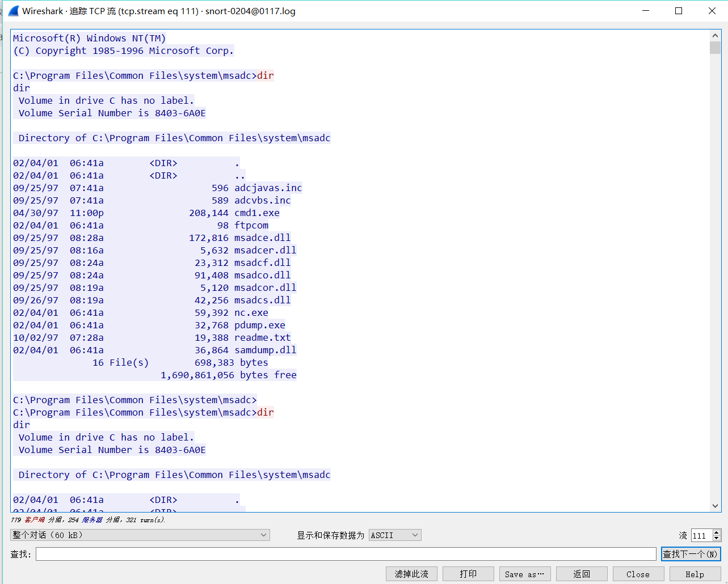Viewport: 728px width, 584px height.
Task: Click the stream number field showing 111
Action: click(702, 535)
